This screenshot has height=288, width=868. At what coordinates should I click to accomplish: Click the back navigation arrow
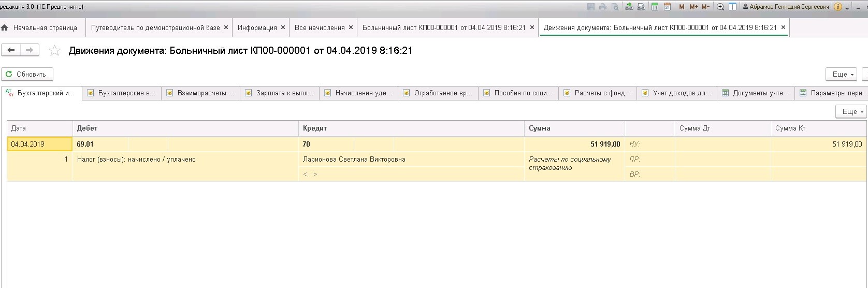point(11,50)
